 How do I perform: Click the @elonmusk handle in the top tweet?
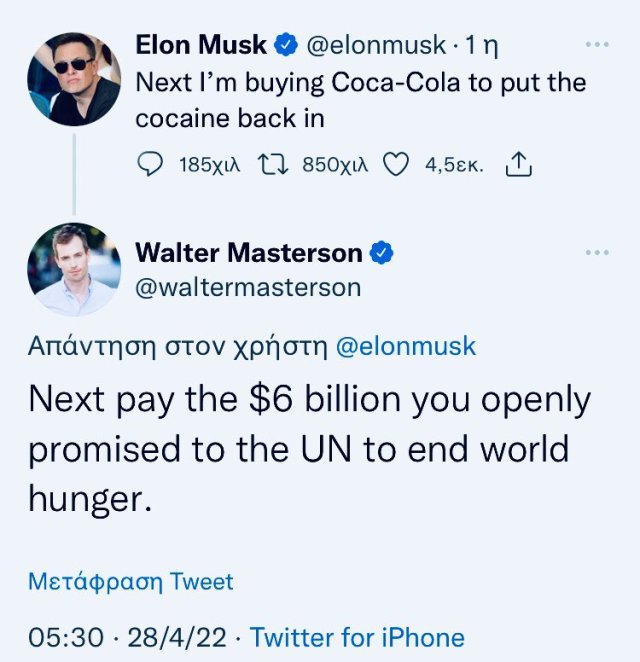coord(374,45)
